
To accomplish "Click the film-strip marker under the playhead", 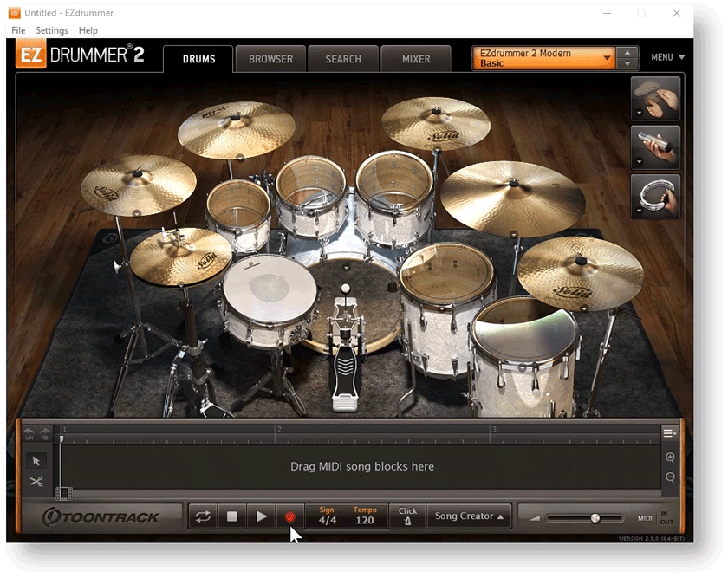I will (x=63, y=493).
